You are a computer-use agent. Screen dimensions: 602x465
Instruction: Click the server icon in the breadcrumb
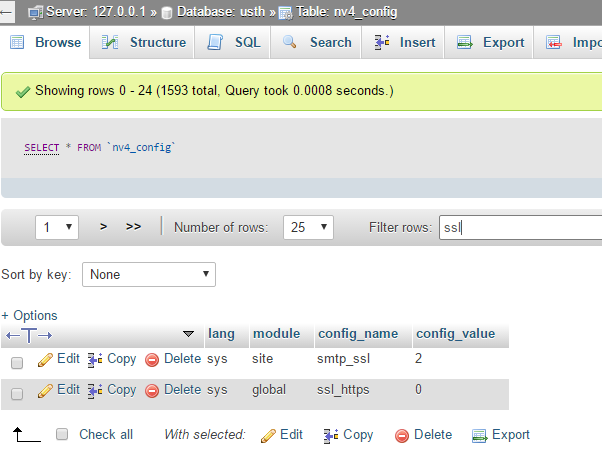click(x=35, y=13)
